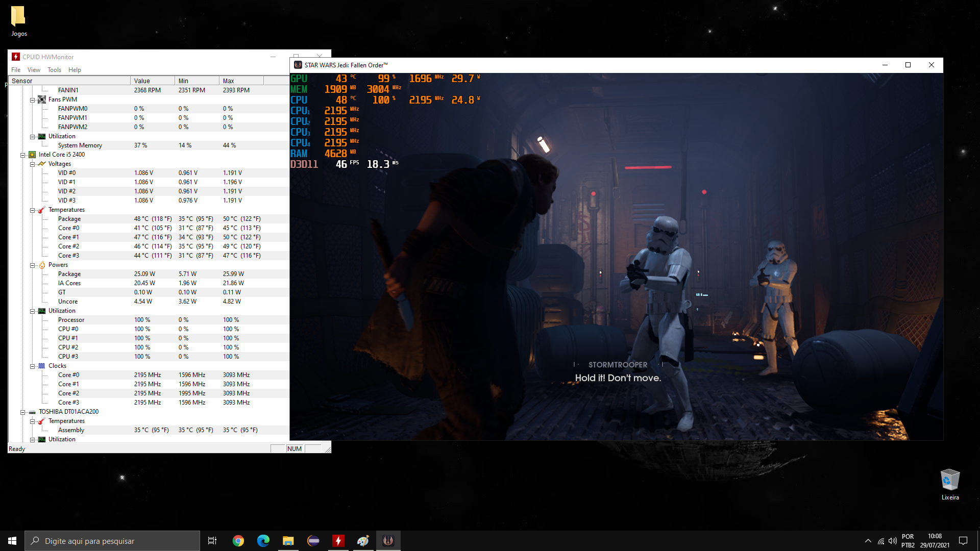Click the TOSHIBA DT01ACA200 drive icon
The width and height of the screenshot is (980, 551).
tap(32, 412)
